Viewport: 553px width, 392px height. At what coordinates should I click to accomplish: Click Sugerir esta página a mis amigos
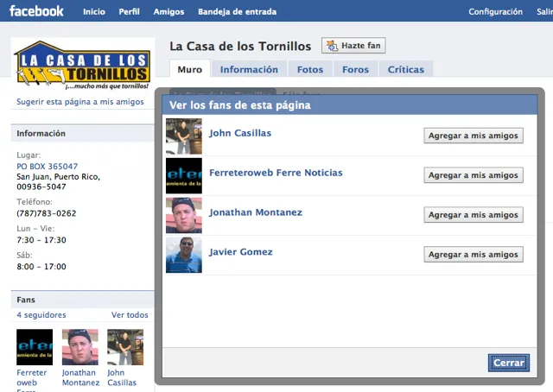(80, 102)
